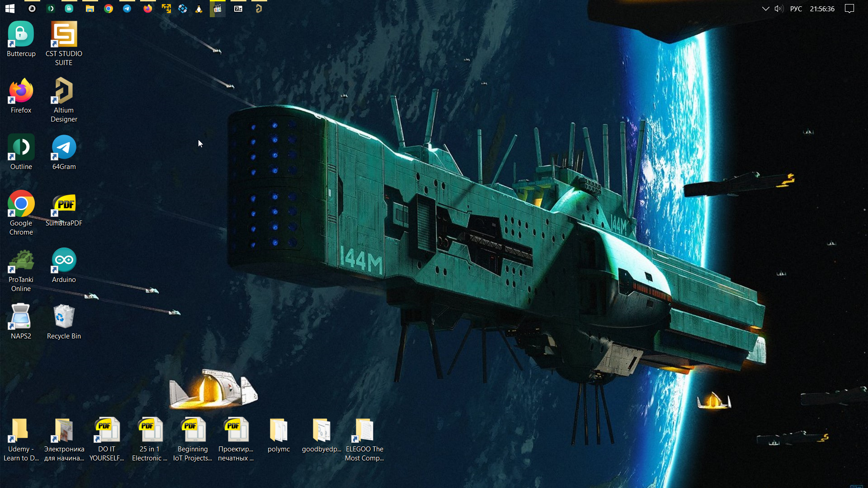Select ELEGOO The Most Comp... shortcut

pyautogui.click(x=364, y=439)
